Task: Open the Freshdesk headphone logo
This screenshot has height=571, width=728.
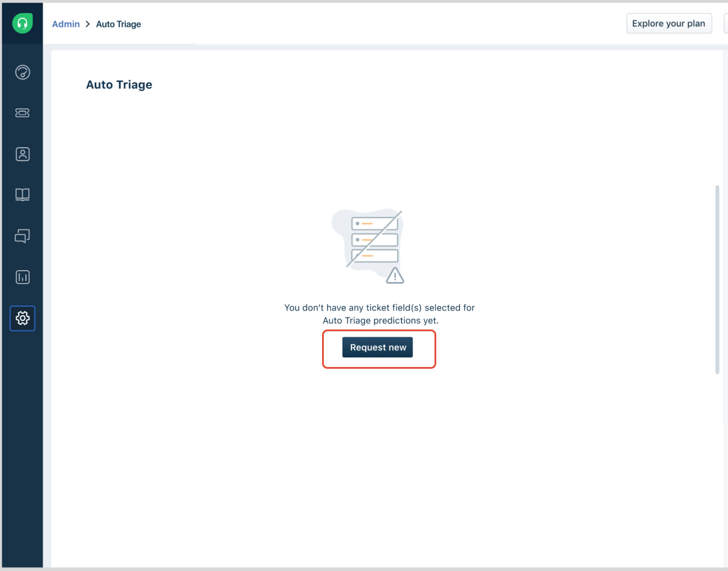Action: [22, 23]
